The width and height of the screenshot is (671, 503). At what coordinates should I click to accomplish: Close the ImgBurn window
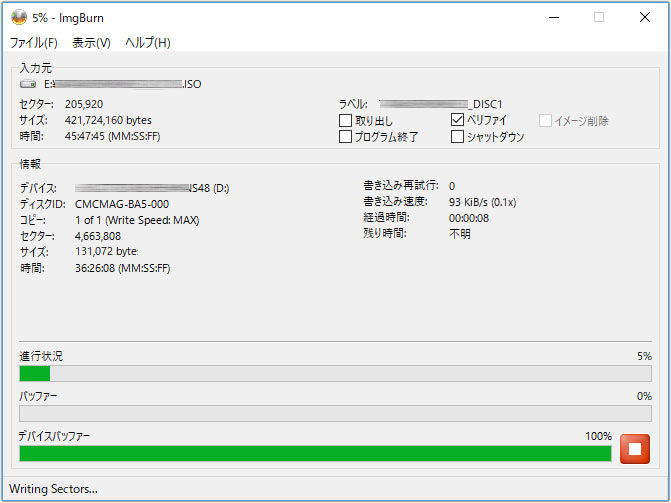[645, 18]
